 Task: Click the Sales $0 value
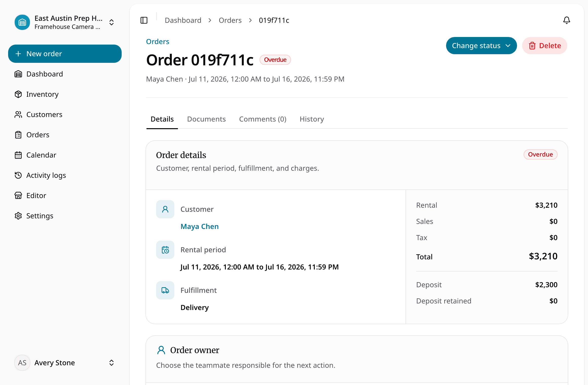(x=553, y=221)
